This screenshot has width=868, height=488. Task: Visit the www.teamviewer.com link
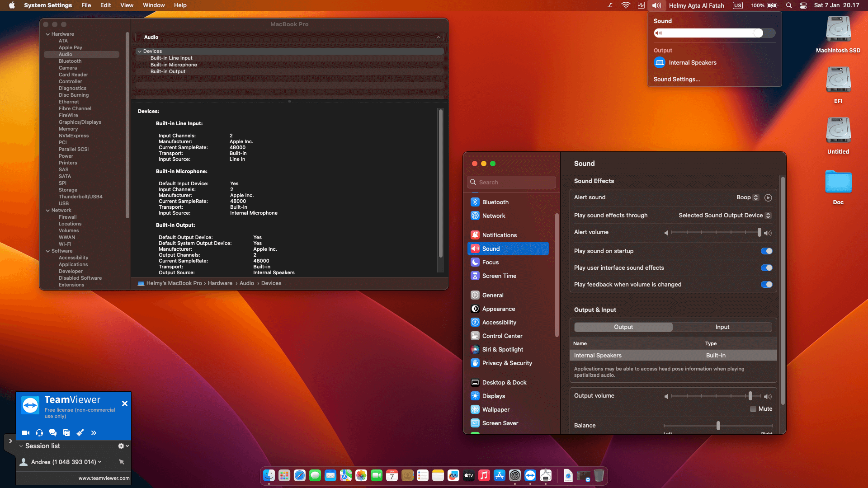[103, 478]
